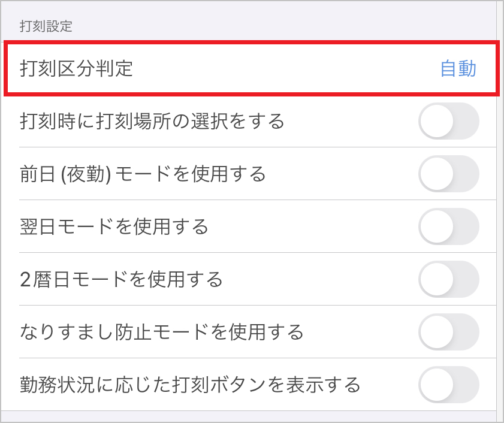This screenshot has height=423, width=504.
Task: Click the 勤務状況に応じた打刻ボタンを表示する label text
Action: (190, 384)
